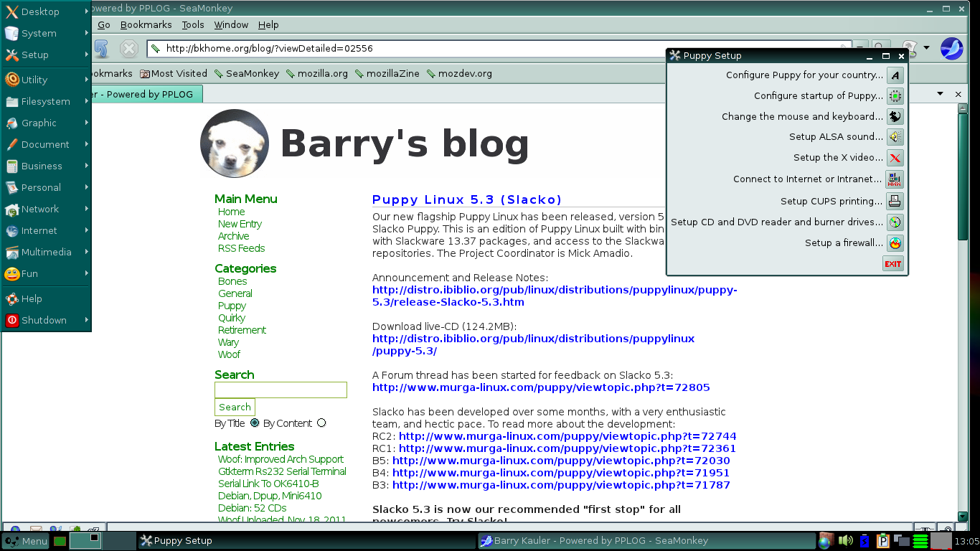
Task: Open the tab list dropdown arrow
Action: (x=940, y=94)
